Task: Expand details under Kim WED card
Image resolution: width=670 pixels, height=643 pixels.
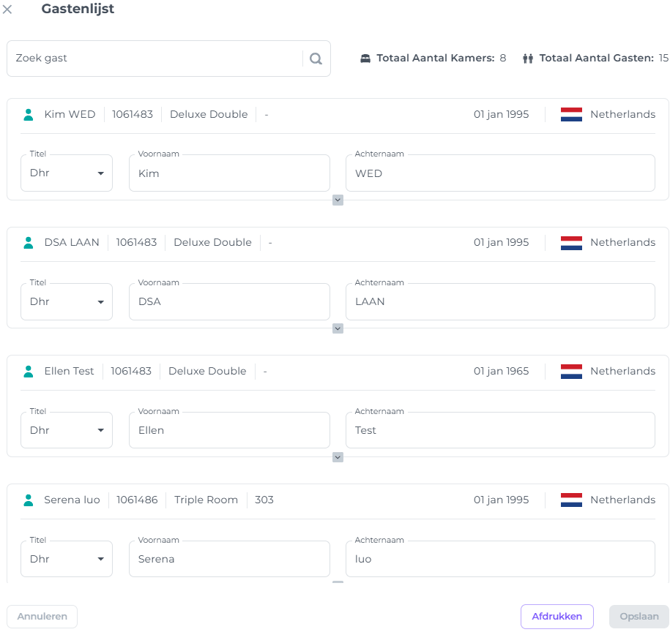Action: (338, 200)
